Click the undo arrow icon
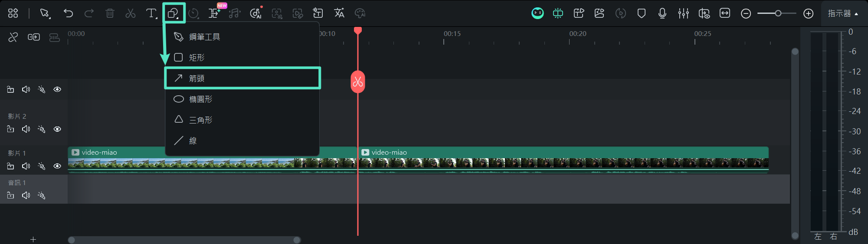868x244 pixels. (x=68, y=13)
